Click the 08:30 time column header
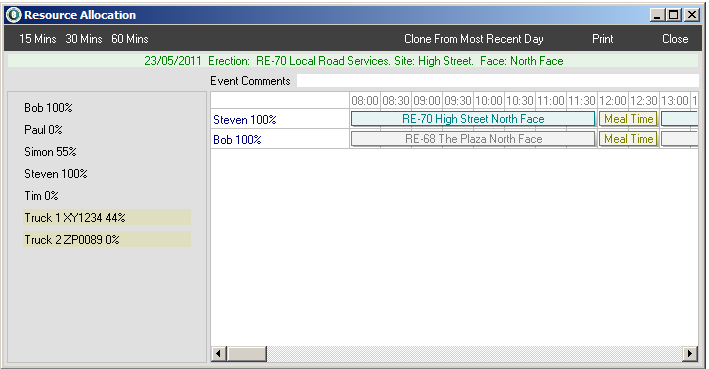Viewport: 709px width, 369px height. pyautogui.click(x=396, y=100)
